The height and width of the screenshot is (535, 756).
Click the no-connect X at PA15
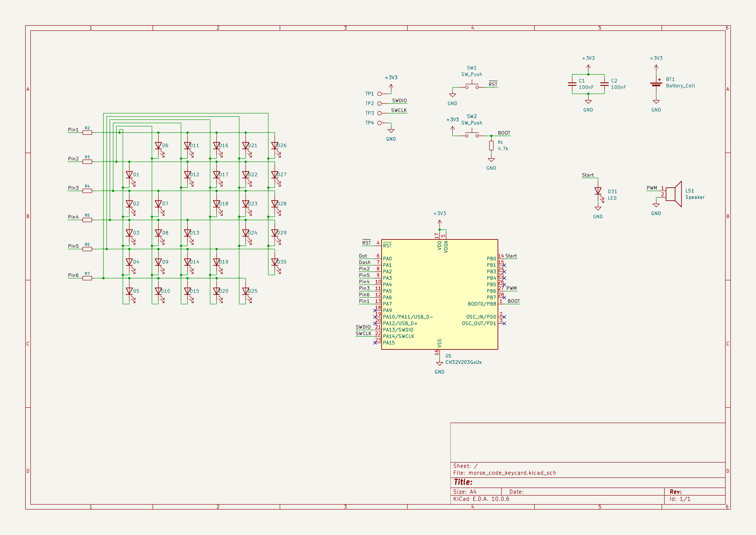tap(375, 343)
